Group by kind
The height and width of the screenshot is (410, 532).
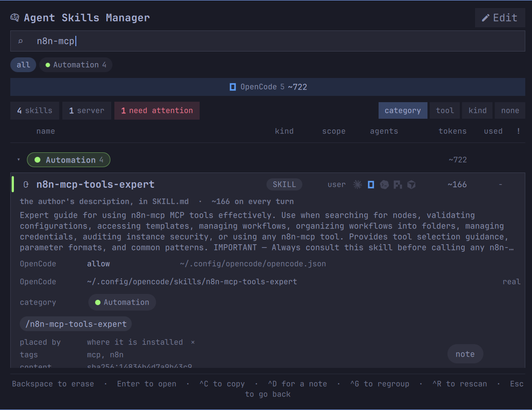(x=477, y=111)
